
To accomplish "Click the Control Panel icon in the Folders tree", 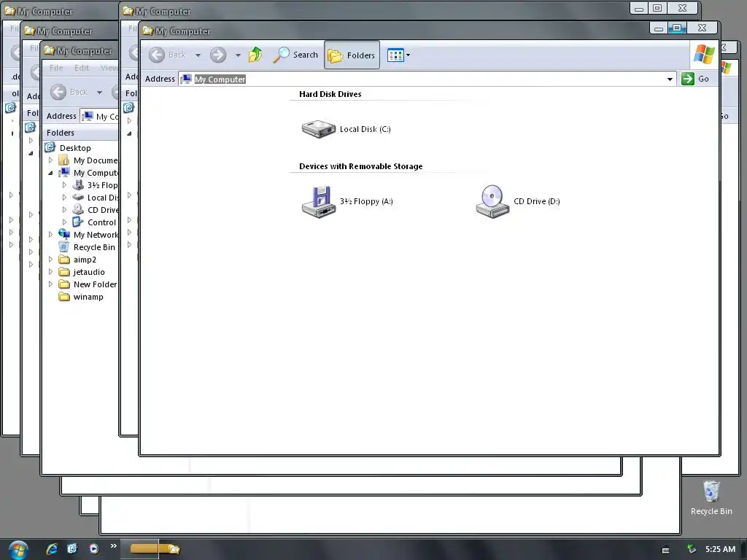I will pos(78,222).
